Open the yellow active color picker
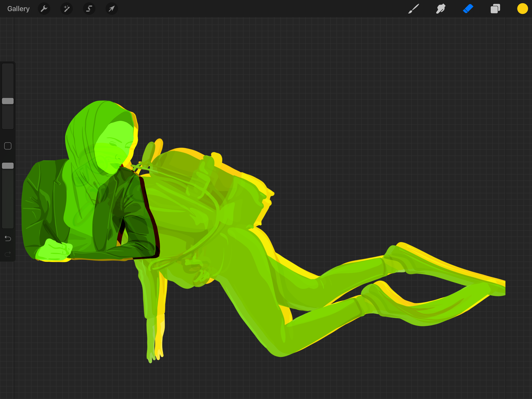Screen dimensions: 532x399 point(522,9)
